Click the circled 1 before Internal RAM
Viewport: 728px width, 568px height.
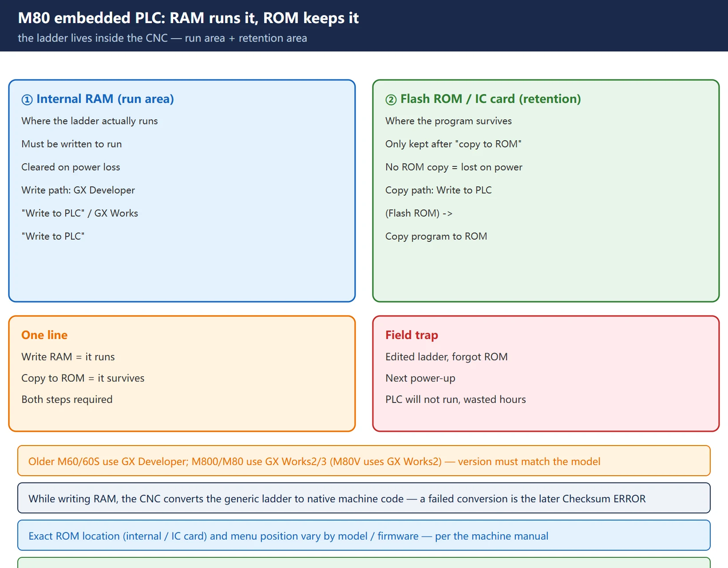(27, 99)
